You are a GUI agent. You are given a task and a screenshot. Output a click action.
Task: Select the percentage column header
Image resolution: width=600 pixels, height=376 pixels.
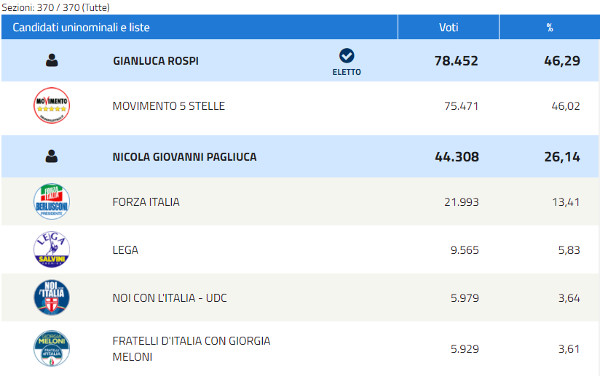[550, 27]
